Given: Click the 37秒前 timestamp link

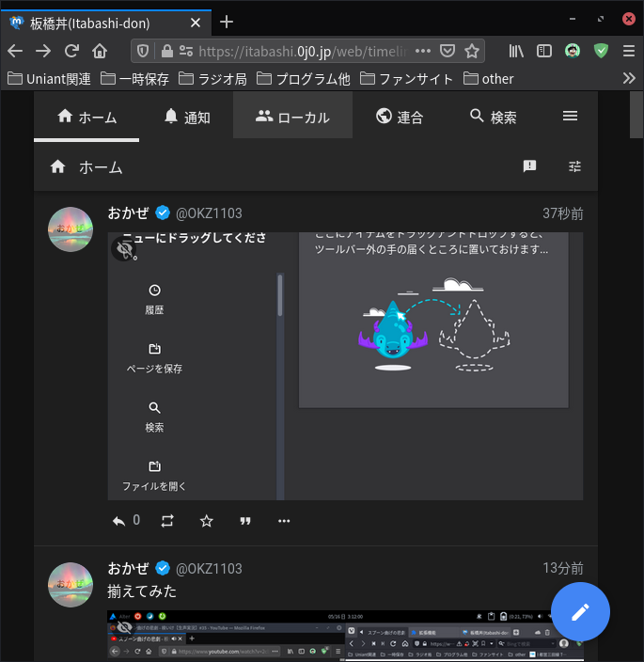Looking at the screenshot, I should (562, 213).
